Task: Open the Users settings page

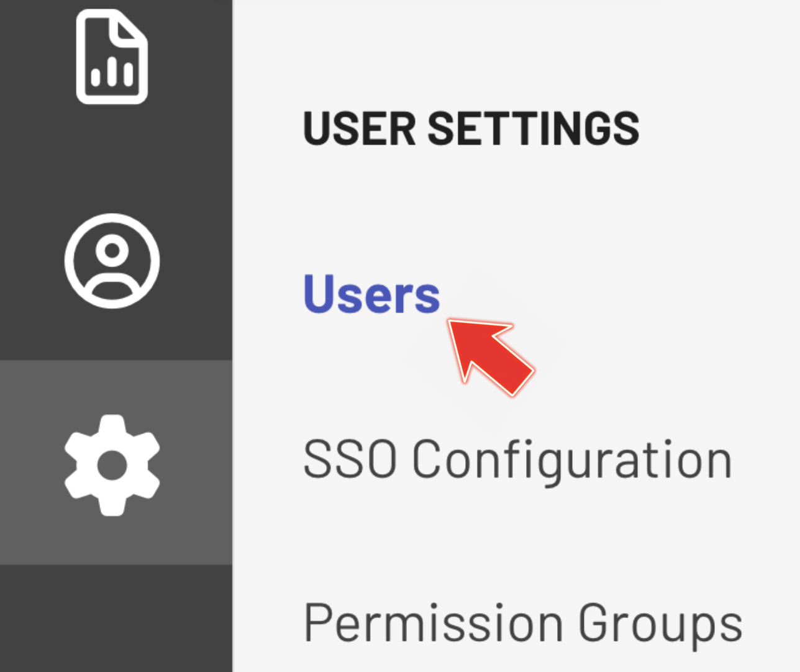Action: [x=371, y=294]
